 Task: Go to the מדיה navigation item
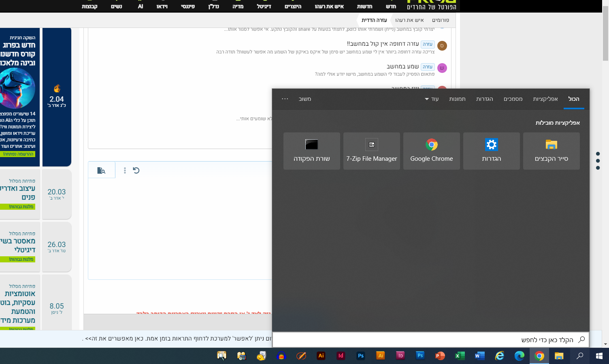pyautogui.click(x=238, y=6)
